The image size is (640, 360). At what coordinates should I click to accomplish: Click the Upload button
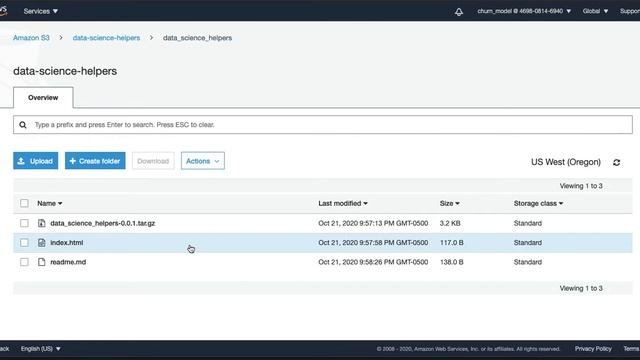coord(36,161)
